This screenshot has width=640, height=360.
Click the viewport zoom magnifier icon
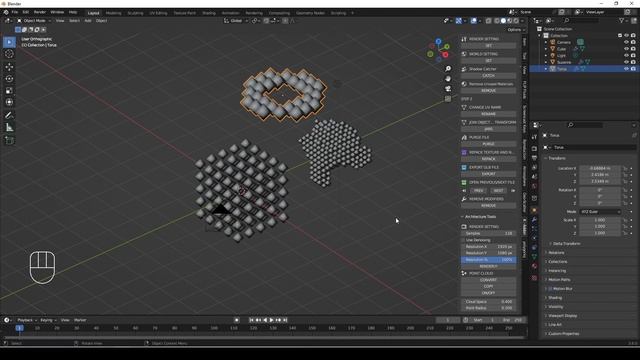click(x=448, y=69)
